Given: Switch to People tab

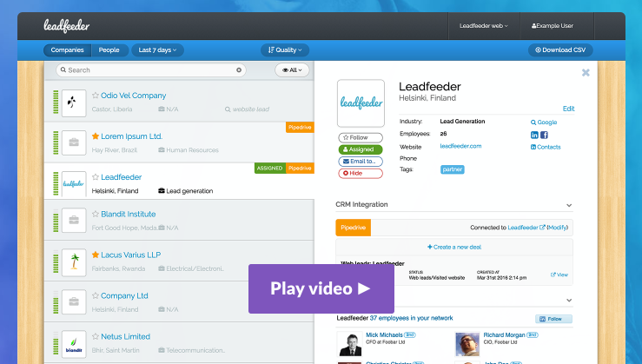Looking at the screenshot, I should coord(109,50).
